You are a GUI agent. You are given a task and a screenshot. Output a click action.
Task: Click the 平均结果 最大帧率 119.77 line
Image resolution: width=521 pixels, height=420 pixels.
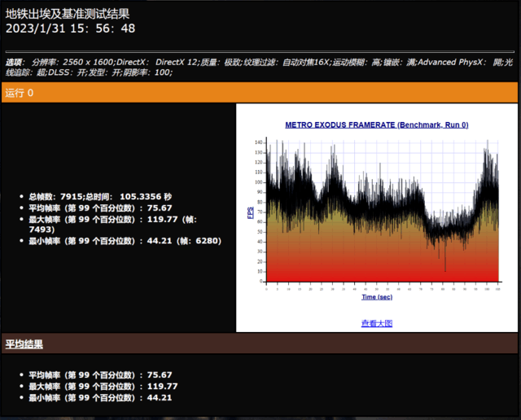pyautogui.click(x=103, y=386)
